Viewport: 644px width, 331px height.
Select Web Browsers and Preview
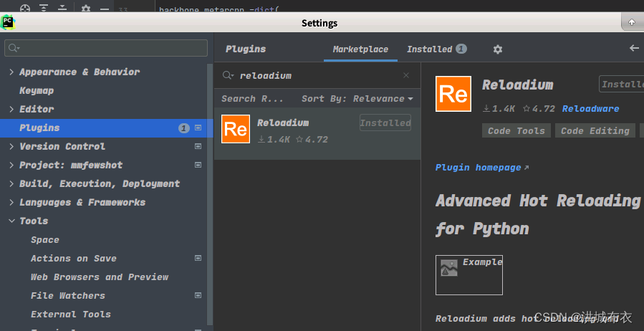(100, 277)
